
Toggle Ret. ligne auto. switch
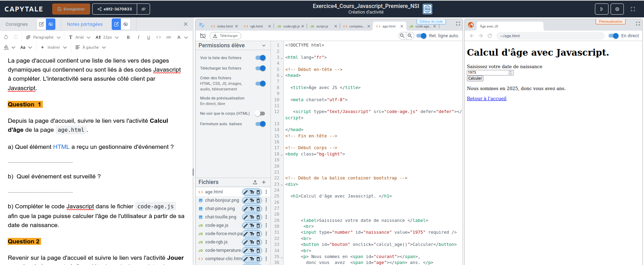[x=421, y=36]
